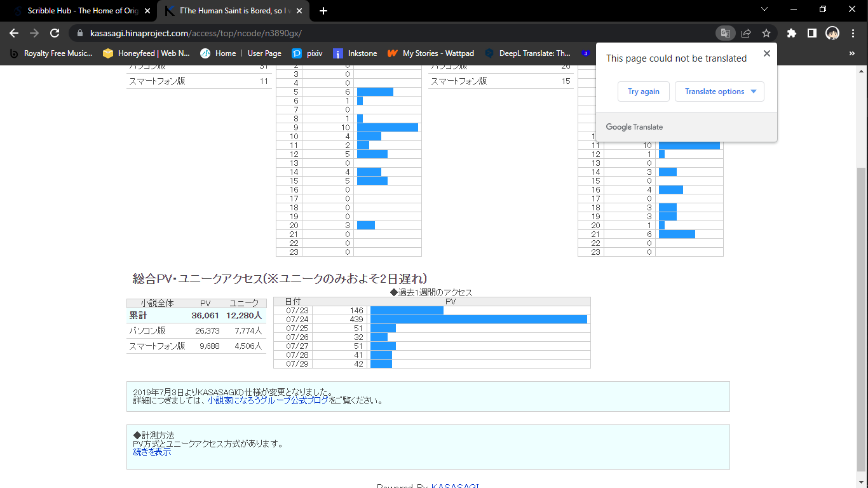Click the Google Translate icon in address bar
The width and height of the screenshot is (868, 488).
[724, 33]
